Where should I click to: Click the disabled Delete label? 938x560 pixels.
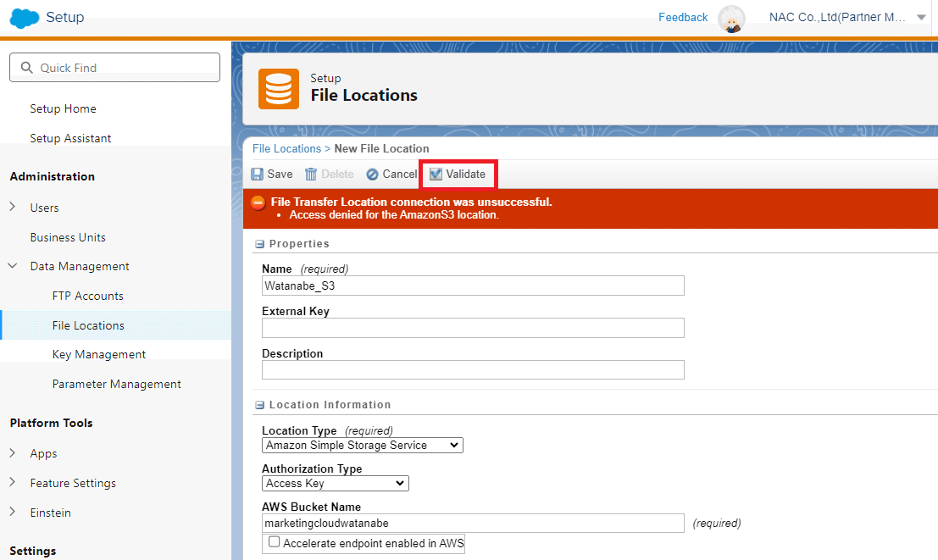pyautogui.click(x=337, y=175)
